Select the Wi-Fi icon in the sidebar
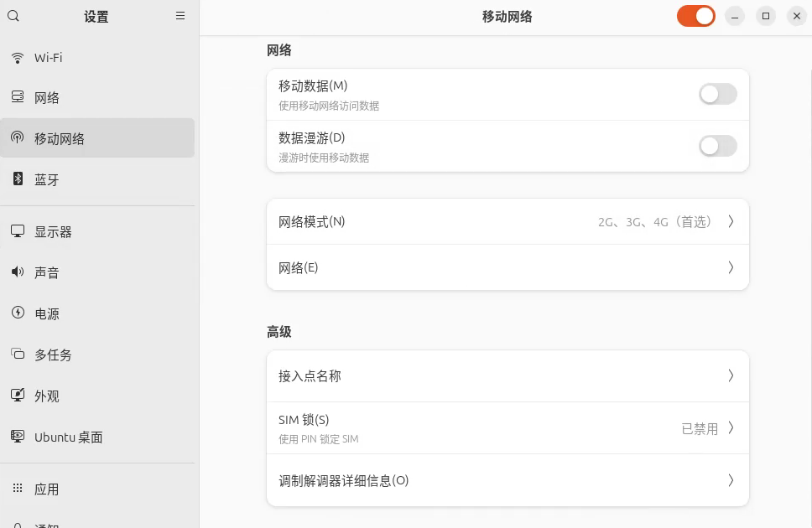Image resolution: width=812 pixels, height=528 pixels. pyautogui.click(x=18, y=58)
